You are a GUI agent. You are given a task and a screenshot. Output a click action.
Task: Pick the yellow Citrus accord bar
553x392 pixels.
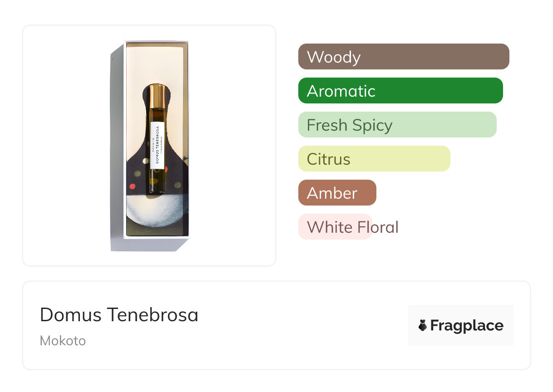[x=374, y=159]
